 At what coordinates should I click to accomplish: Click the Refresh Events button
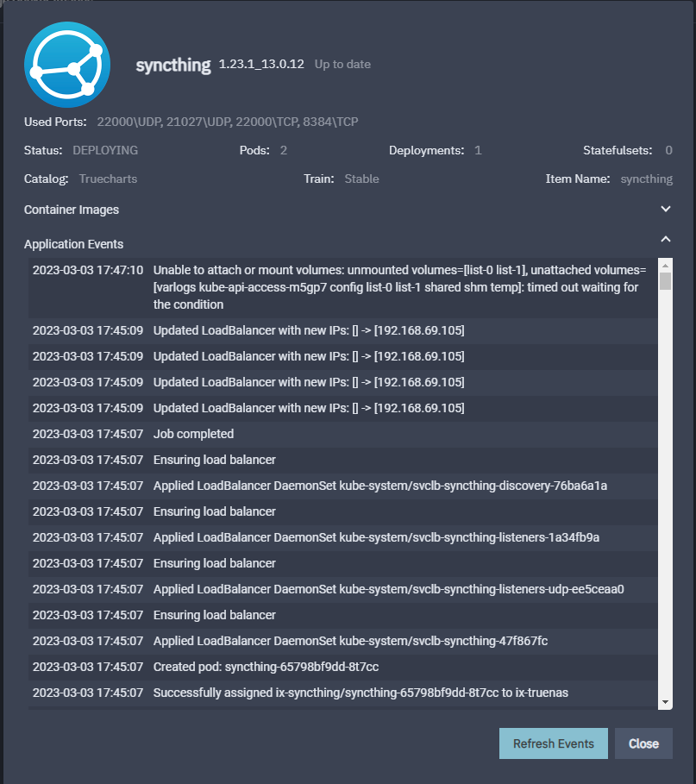click(554, 743)
